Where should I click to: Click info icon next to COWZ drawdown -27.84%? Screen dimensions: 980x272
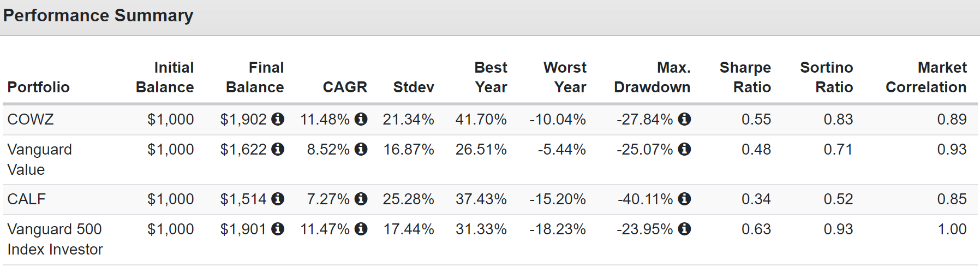point(684,119)
